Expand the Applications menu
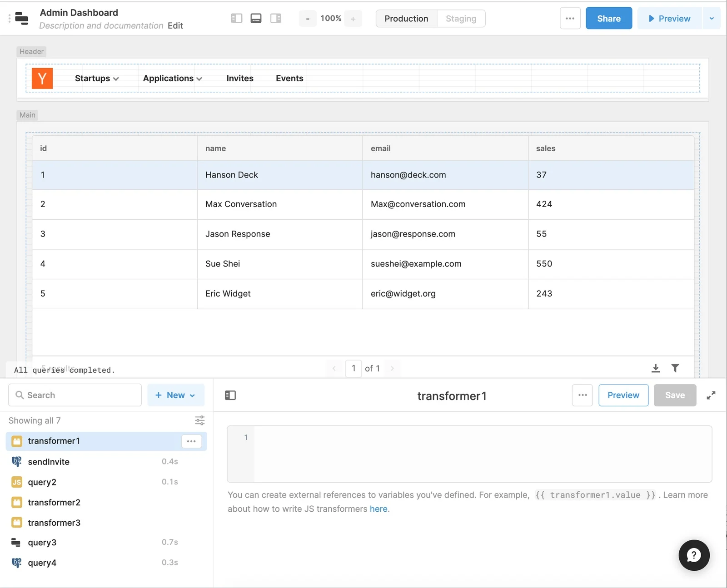 click(173, 79)
